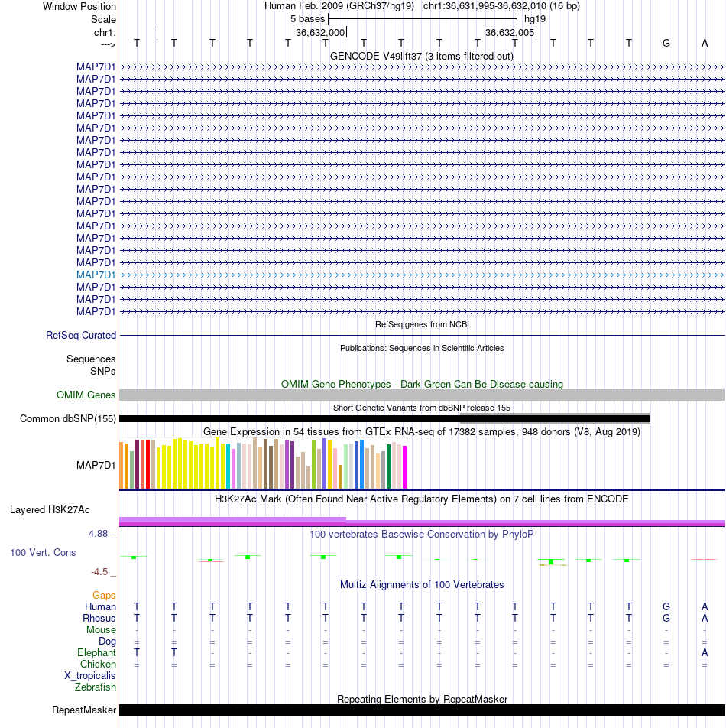Click the 36,632,000 position marker

320,32
